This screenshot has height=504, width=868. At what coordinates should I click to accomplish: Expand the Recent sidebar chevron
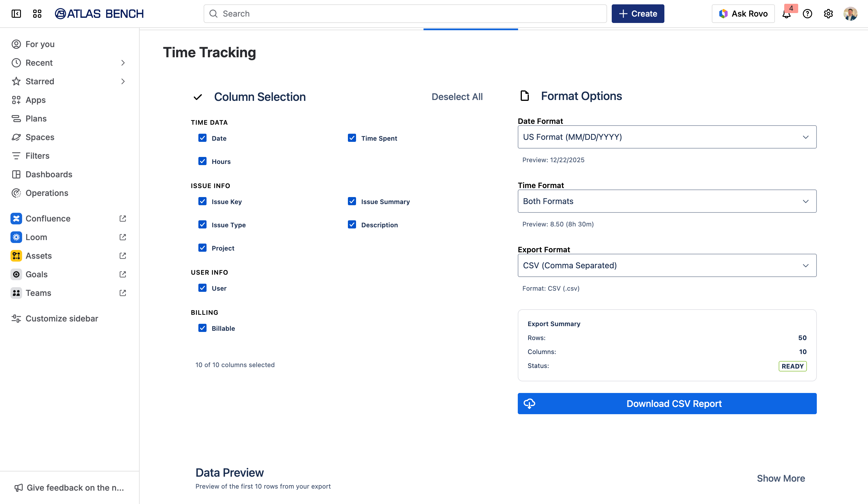[x=123, y=63]
